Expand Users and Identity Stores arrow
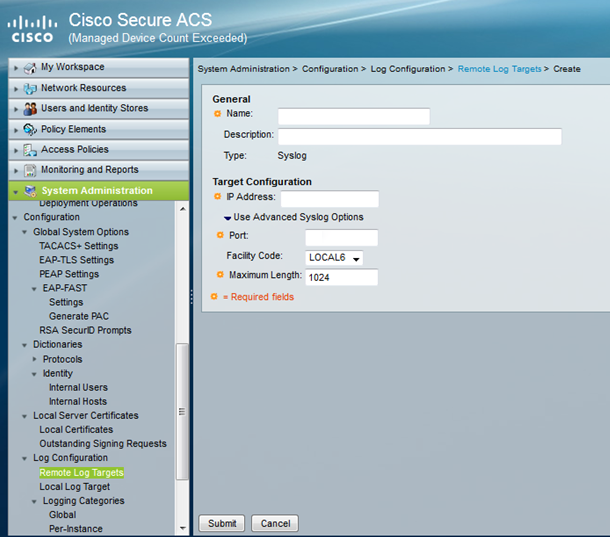 pyautogui.click(x=16, y=109)
